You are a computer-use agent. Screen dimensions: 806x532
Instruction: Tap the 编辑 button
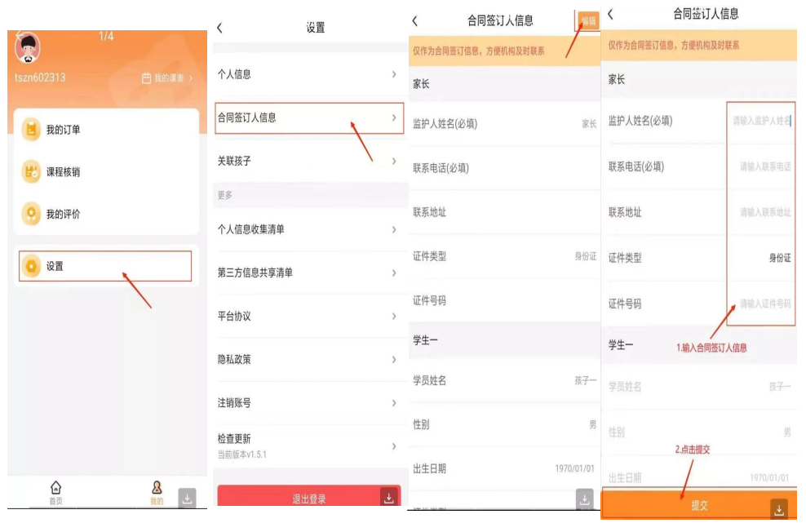[x=588, y=21]
